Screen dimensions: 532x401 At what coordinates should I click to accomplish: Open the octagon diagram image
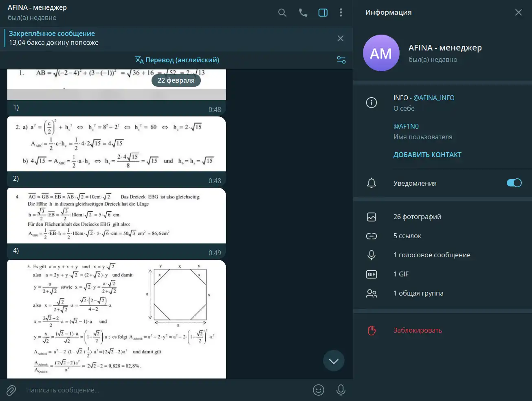117,320
